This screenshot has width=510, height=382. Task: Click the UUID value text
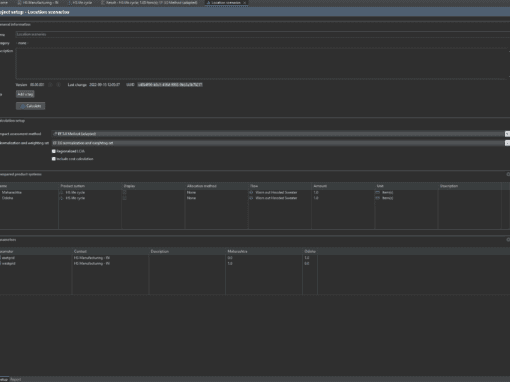170,85
